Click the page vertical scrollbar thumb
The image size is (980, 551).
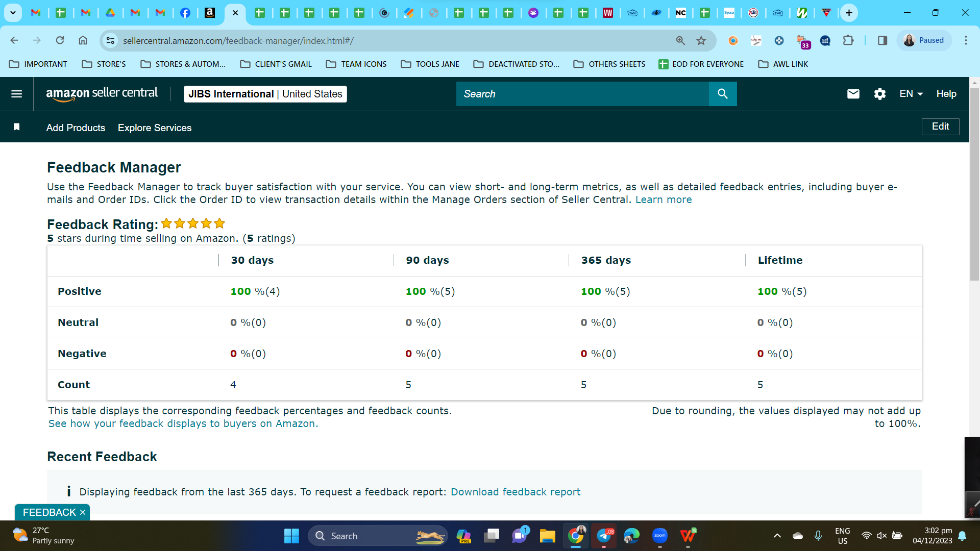coord(974,184)
